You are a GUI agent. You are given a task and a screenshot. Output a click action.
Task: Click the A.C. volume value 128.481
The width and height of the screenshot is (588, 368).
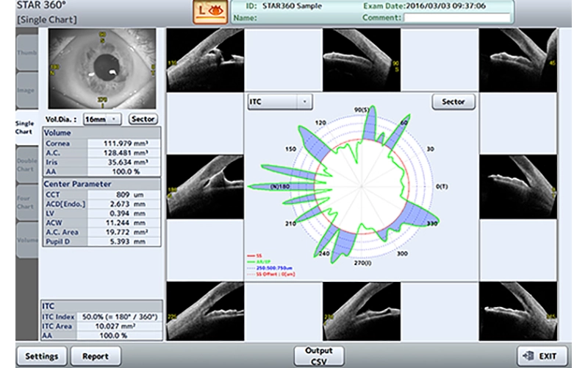[126, 153]
